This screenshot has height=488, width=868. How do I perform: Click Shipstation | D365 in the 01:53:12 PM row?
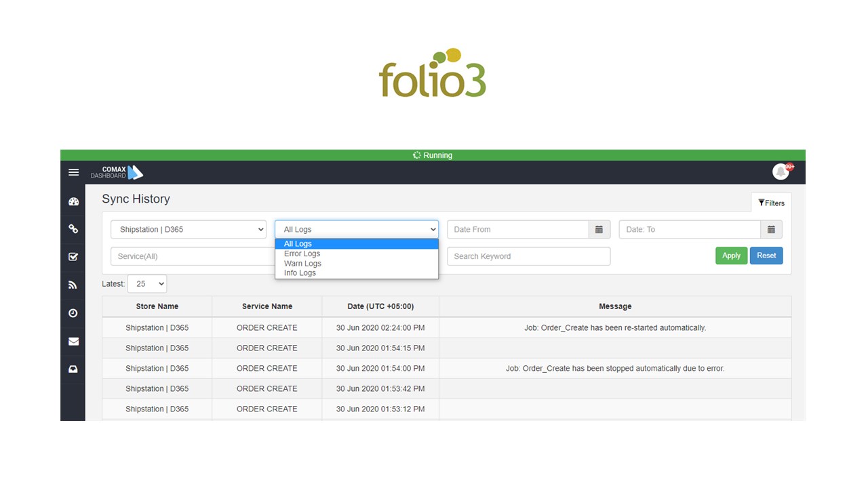click(157, 409)
